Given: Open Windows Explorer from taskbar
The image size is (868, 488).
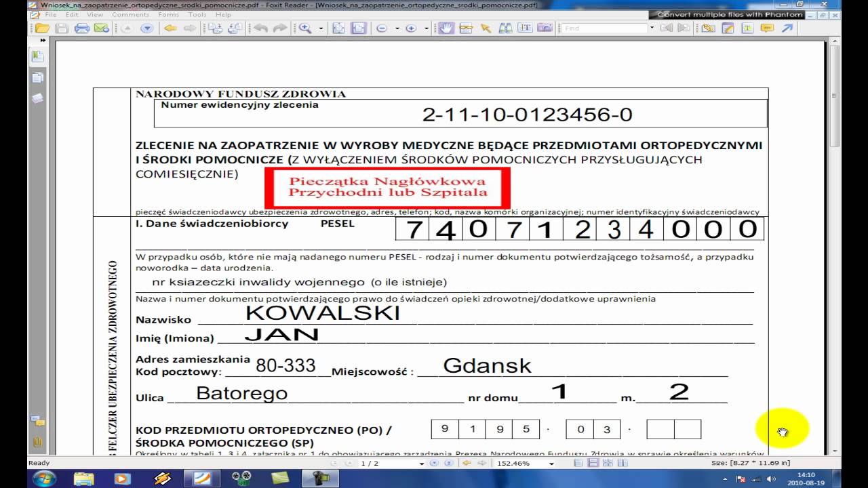Looking at the screenshot, I should click(x=83, y=479).
